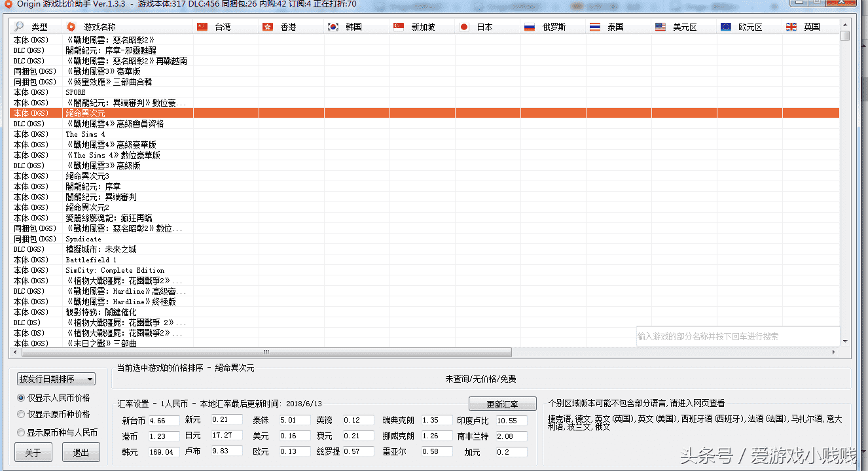Image resolution: width=868 pixels, height=471 pixels.
Task: Click the Origin icon beside 游戏名称
Action: (x=71, y=27)
